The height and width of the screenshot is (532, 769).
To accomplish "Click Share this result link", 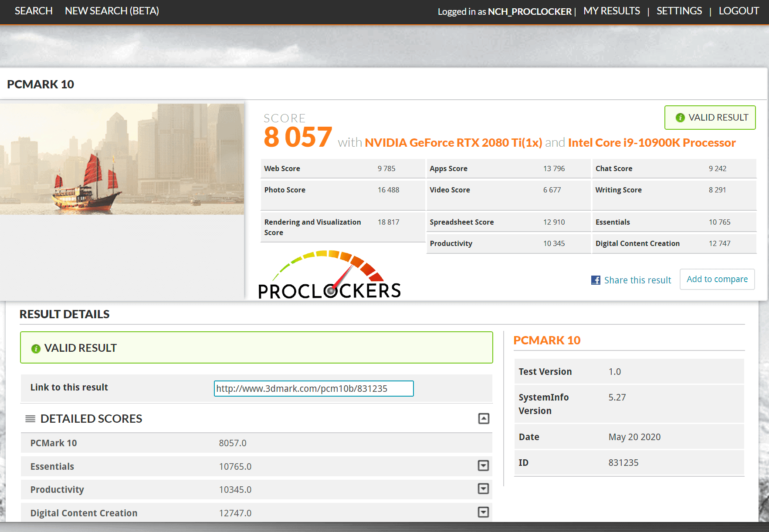I will click(637, 280).
